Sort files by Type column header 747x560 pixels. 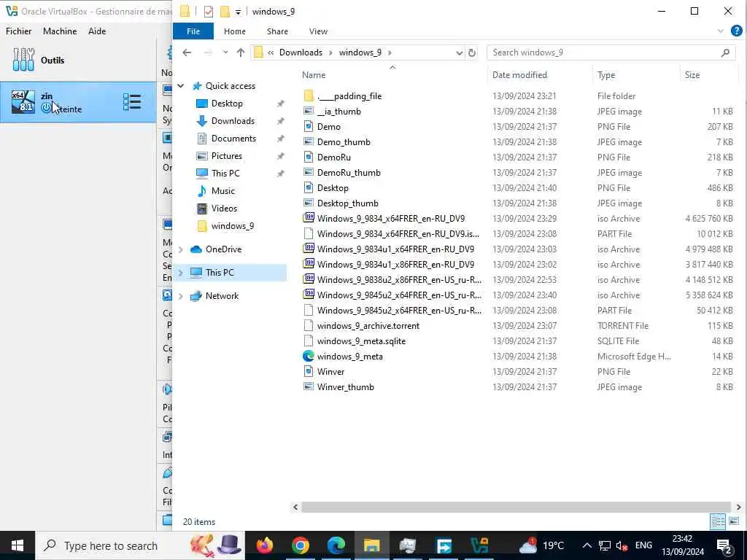click(x=606, y=75)
